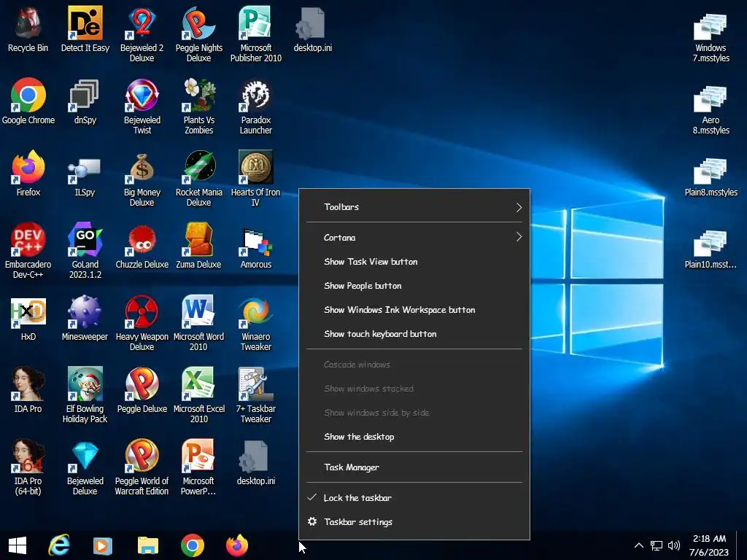Launch Internet Explorer from taskbar

pyautogui.click(x=59, y=545)
